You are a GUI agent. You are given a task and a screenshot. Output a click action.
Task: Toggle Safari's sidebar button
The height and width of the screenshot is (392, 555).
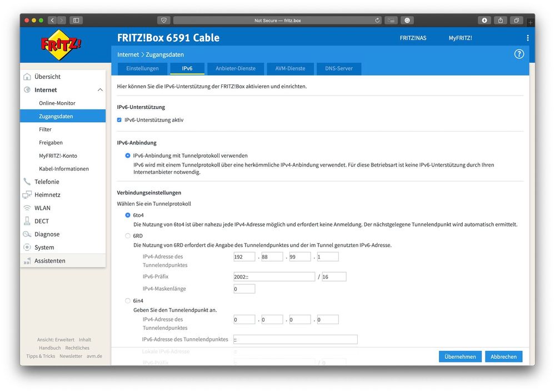click(x=76, y=21)
